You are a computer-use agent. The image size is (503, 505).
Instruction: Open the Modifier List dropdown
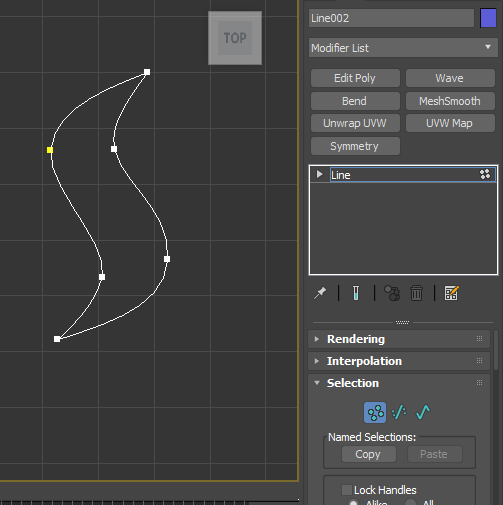[403, 48]
